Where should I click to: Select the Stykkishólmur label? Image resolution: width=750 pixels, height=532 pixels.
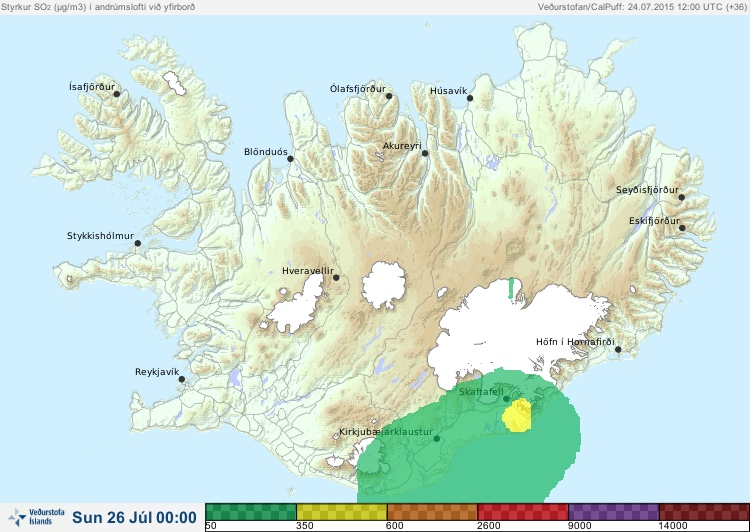pyautogui.click(x=100, y=236)
